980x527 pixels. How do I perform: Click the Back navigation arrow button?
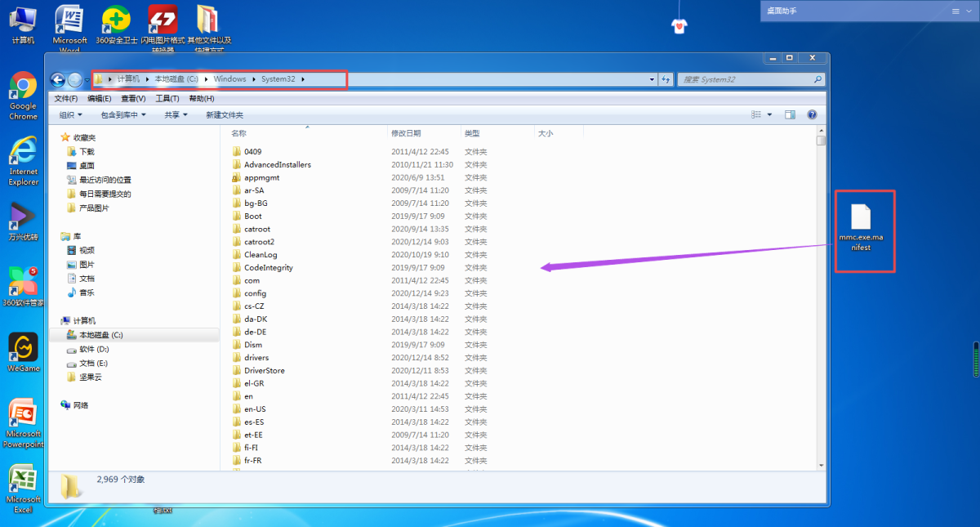coord(58,79)
